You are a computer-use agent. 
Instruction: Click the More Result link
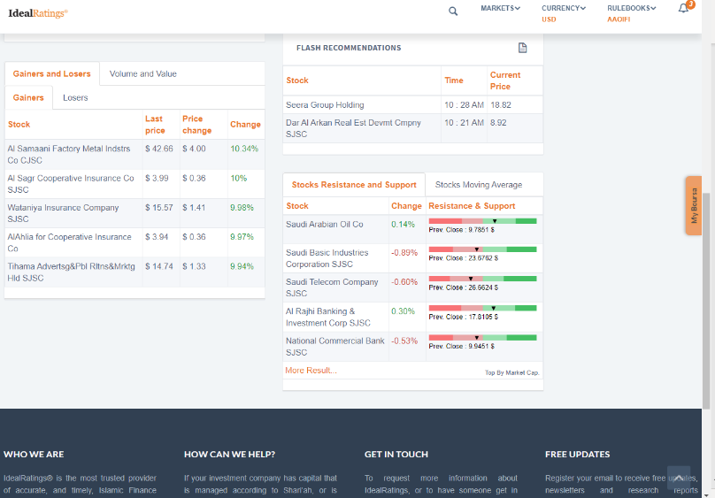click(311, 370)
